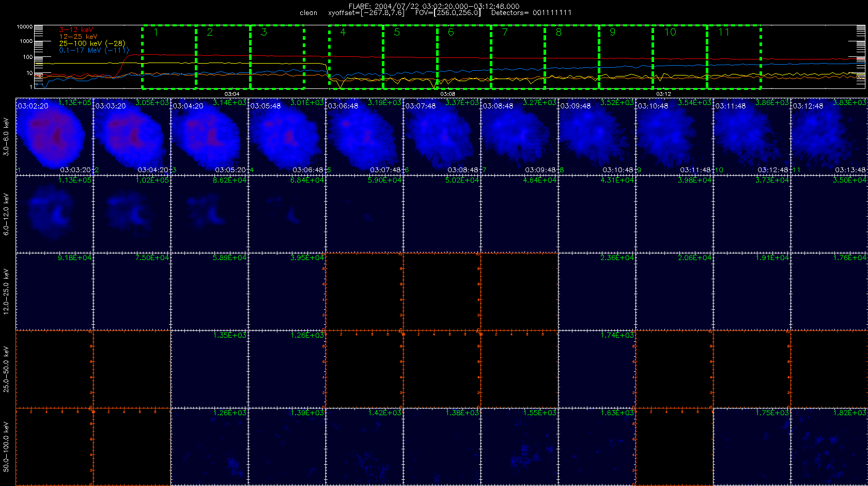868x486 pixels.
Task: Open the 6.0-12.0 keV image labeled 4.31E+04
Action: pos(597,214)
